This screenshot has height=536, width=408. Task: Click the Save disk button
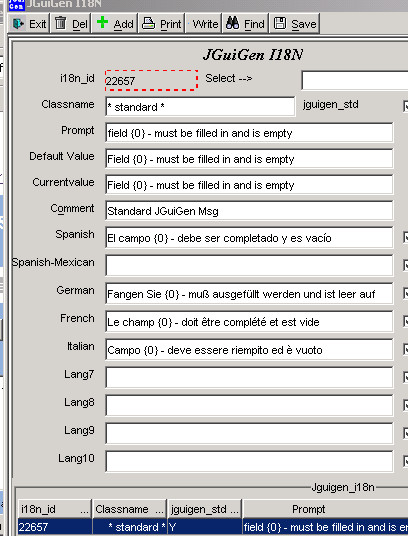(295, 24)
